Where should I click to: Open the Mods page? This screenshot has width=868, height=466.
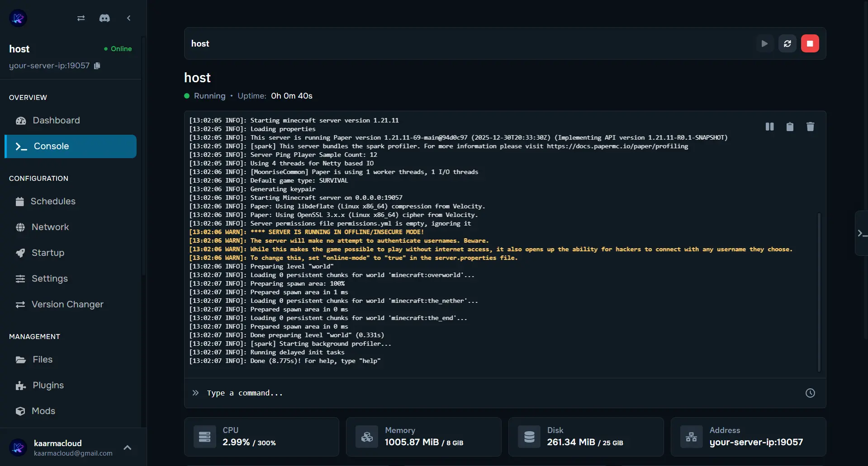(x=71, y=411)
